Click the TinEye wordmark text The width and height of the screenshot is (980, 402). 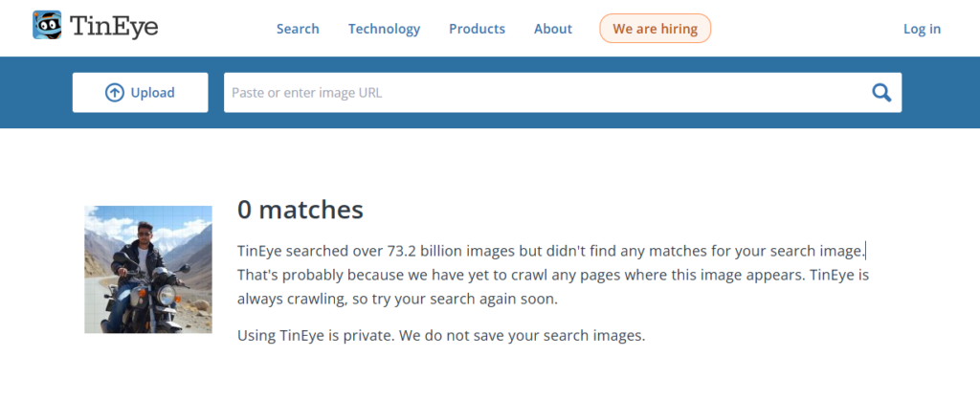[x=114, y=27]
